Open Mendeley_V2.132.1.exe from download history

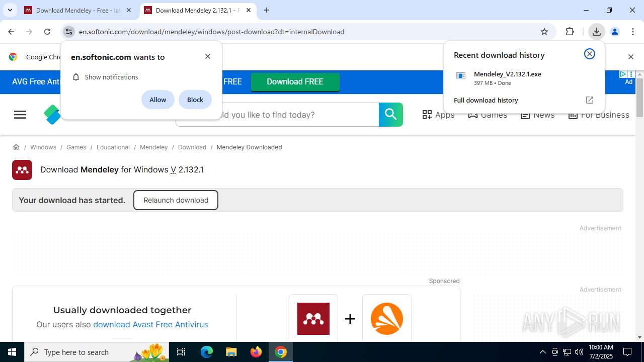coord(523,78)
